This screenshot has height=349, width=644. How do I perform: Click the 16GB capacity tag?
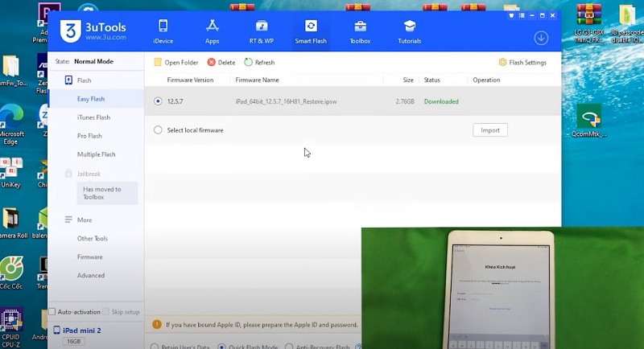pyautogui.click(x=73, y=341)
